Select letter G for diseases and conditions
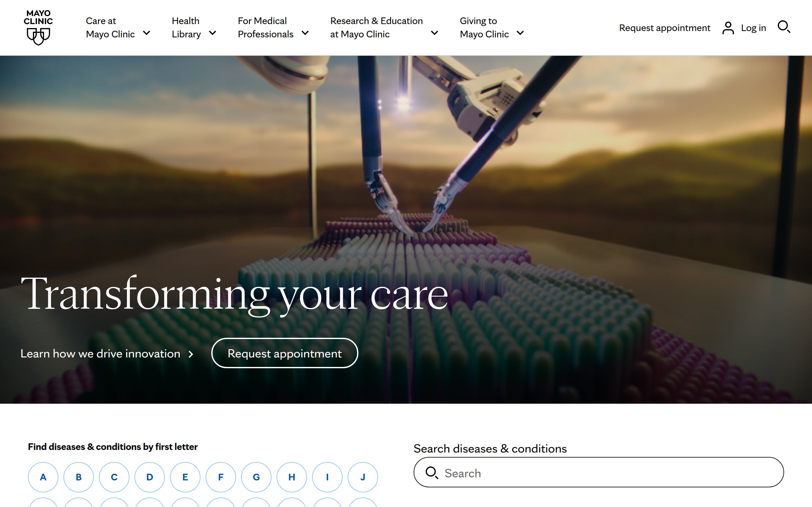 (256, 477)
